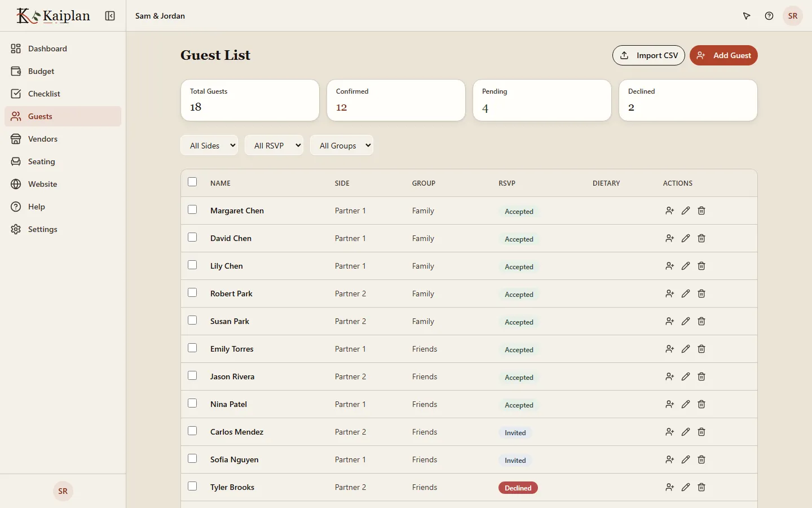Click Carlos Mendez's Invited badge

pyautogui.click(x=515, y=432)
